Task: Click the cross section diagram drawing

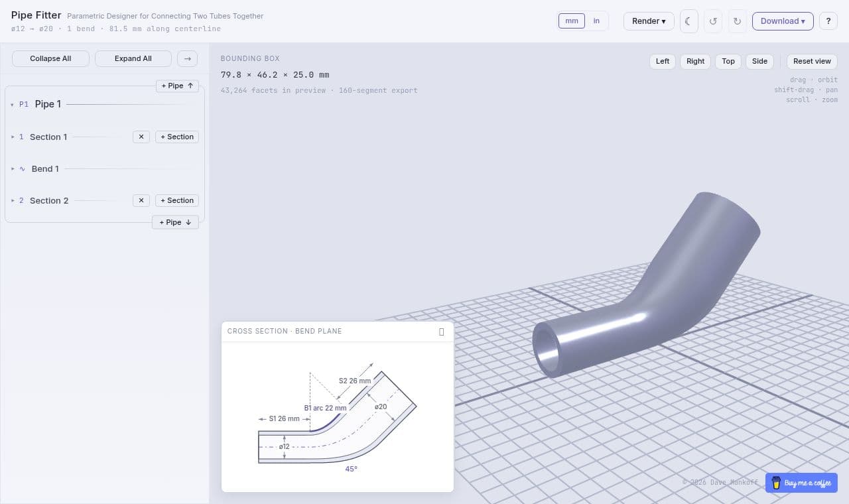Action: (x=337, y=416)
